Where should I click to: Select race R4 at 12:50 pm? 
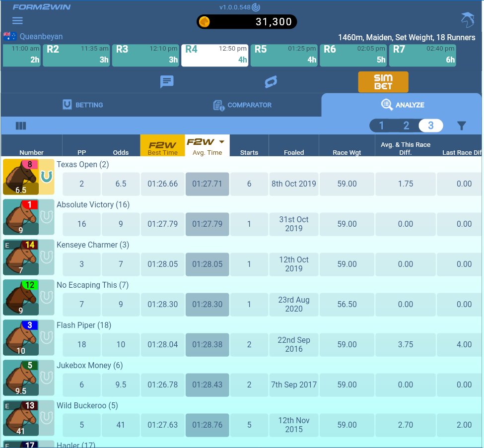[215, 55]
